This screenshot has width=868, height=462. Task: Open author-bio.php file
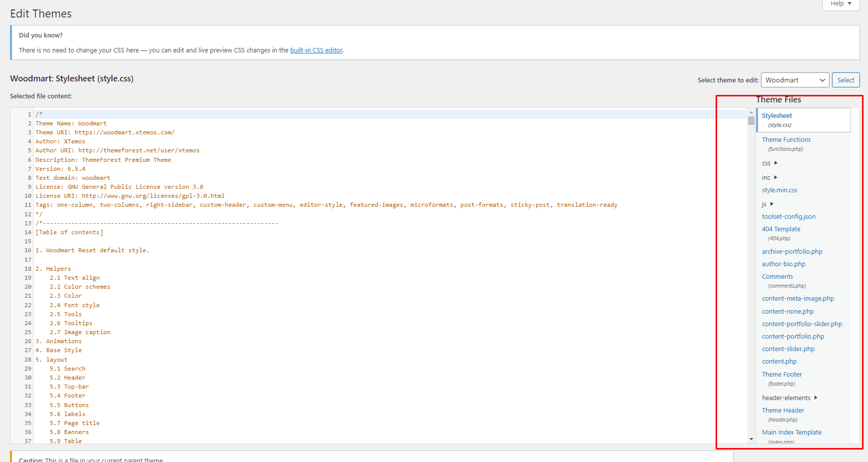coord(784,264)
